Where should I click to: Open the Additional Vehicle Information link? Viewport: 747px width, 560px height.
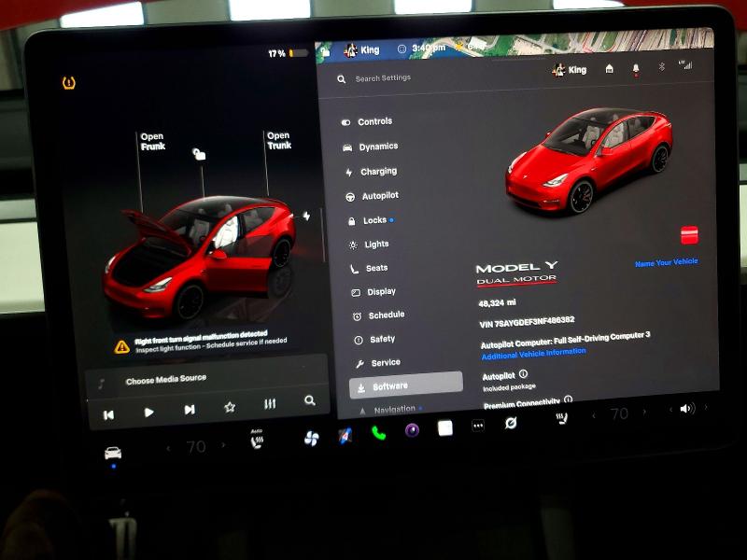pos(533,354)
